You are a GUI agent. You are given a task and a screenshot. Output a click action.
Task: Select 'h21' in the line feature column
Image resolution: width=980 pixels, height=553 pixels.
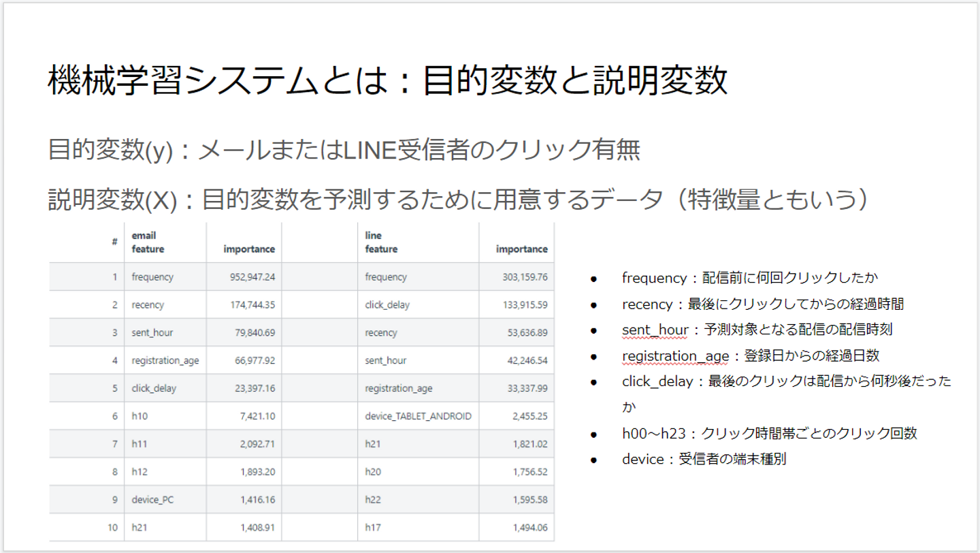[373, 444]
